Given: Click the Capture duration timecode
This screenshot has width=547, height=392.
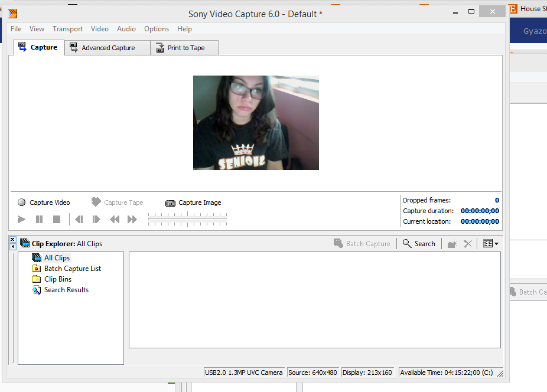Looking at the screenshot, I should click(480, 211).
